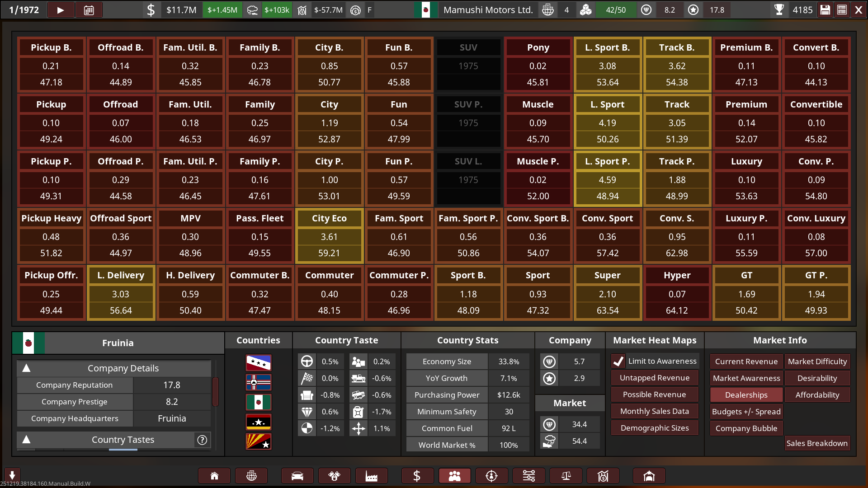Viewport: 868px width, 488px height.
Task: Click the Untapped Revenue button
Action: tap(654, 378)
